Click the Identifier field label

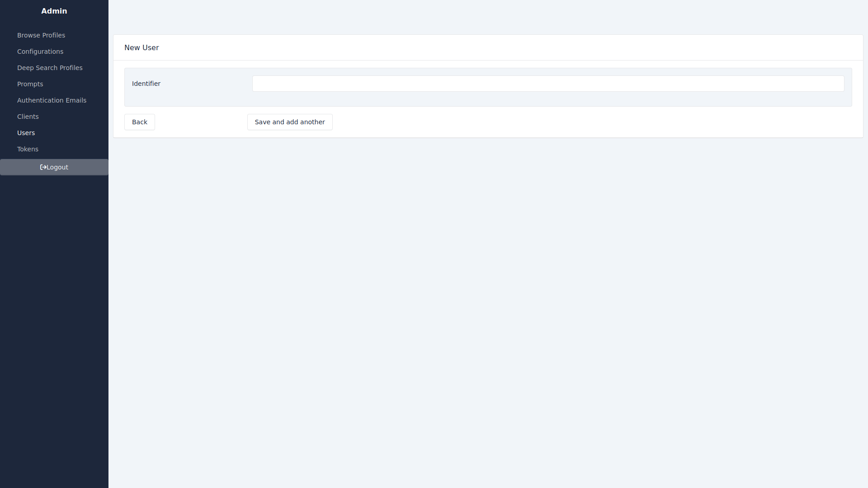point(146,84)
